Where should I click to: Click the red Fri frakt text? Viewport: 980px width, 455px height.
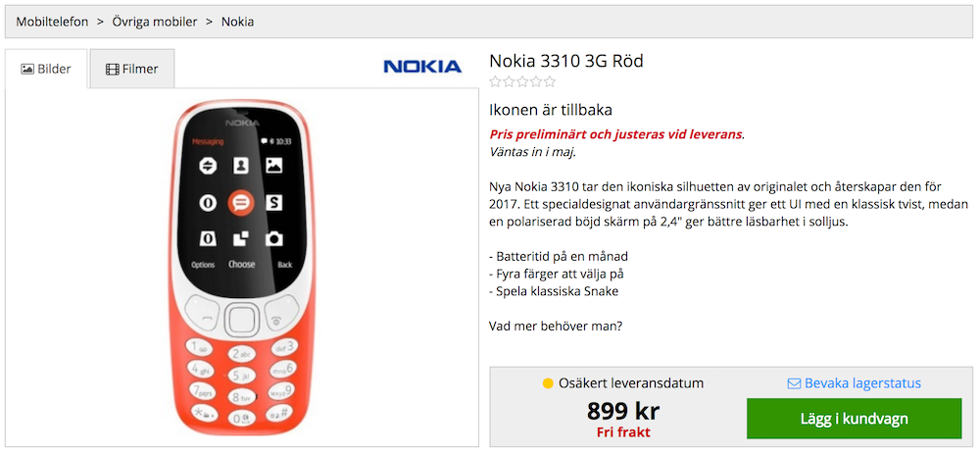(x=623, y=431)
